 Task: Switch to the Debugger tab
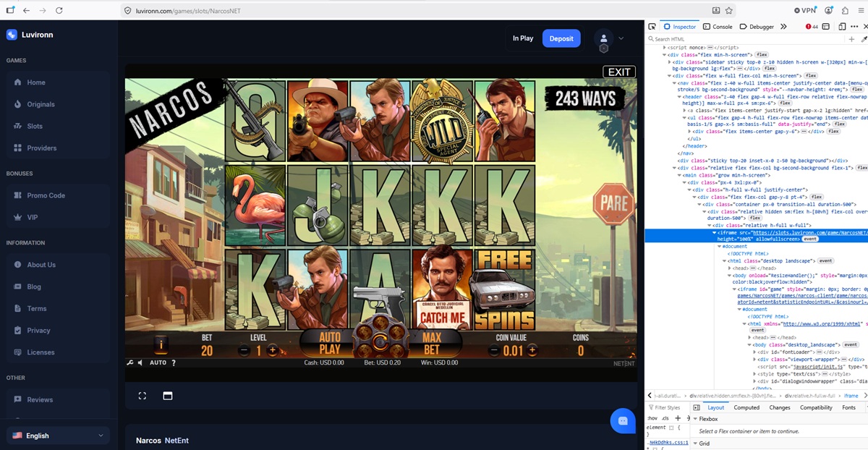pos(757,26)
